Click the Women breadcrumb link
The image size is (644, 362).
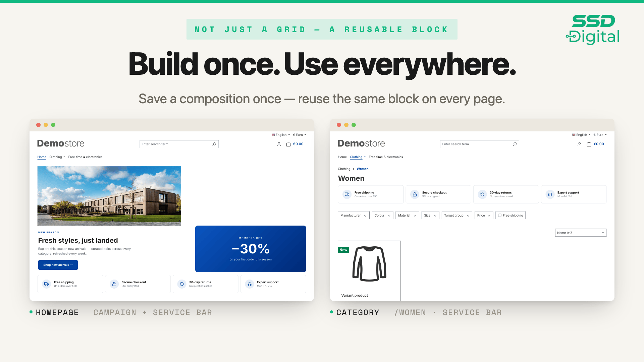pos(363,169)
